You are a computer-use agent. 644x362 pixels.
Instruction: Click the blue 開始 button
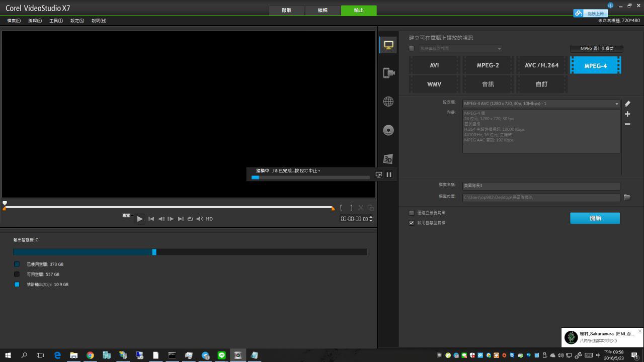point(595,218)
